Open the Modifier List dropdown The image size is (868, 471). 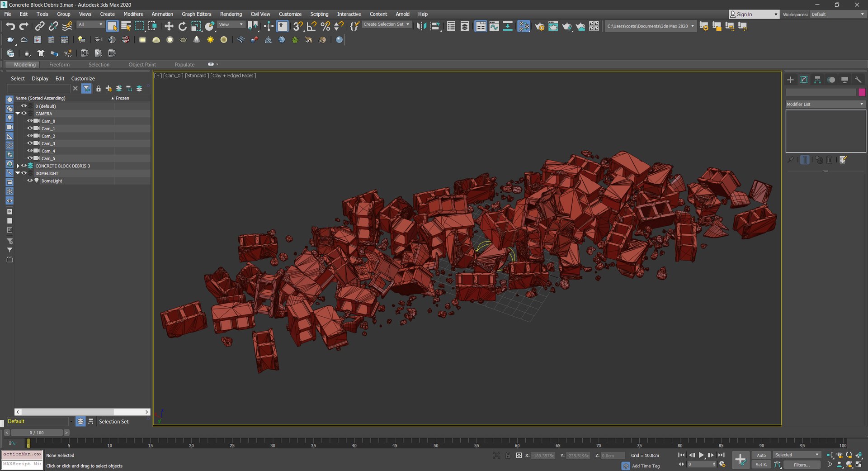tap(826, 104)
